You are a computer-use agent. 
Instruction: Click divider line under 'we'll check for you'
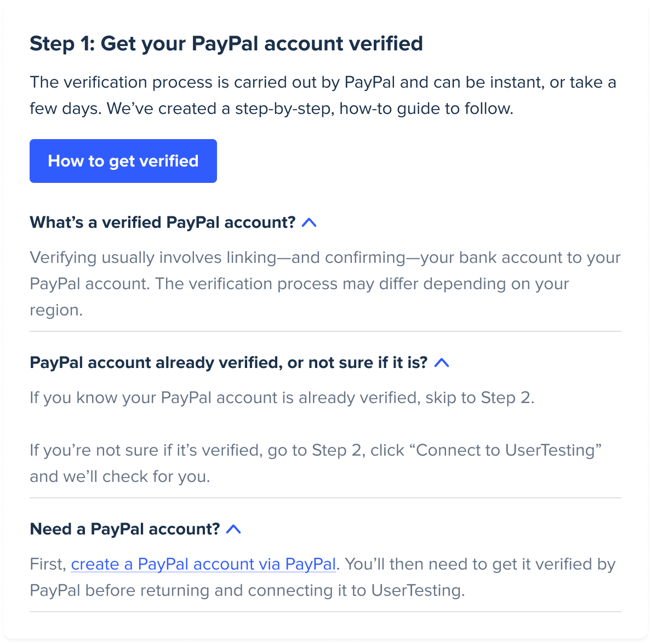point(325,498)
